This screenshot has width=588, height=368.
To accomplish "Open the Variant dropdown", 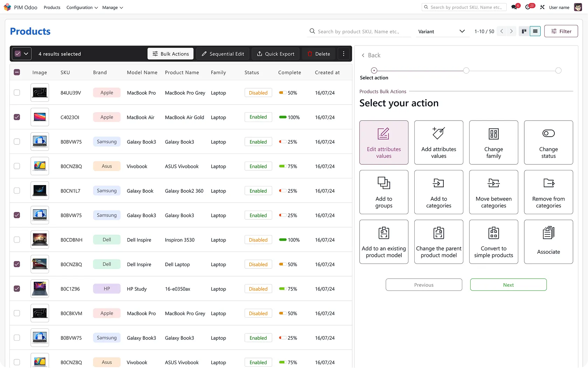I will coord(441,32).
